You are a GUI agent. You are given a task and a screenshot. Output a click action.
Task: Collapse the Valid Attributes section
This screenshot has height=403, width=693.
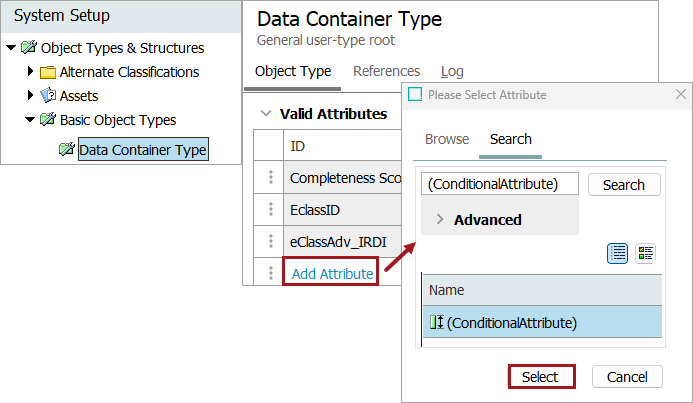(264, 114)
